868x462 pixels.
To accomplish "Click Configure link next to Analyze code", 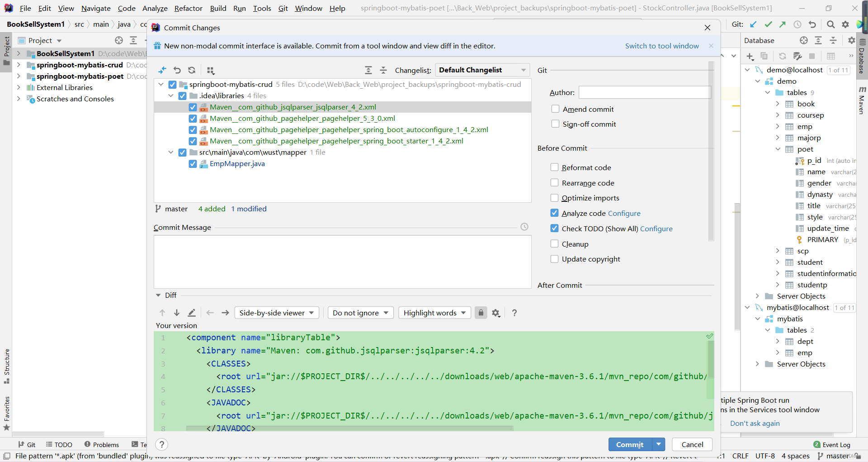I will click(x=624, y=213).
